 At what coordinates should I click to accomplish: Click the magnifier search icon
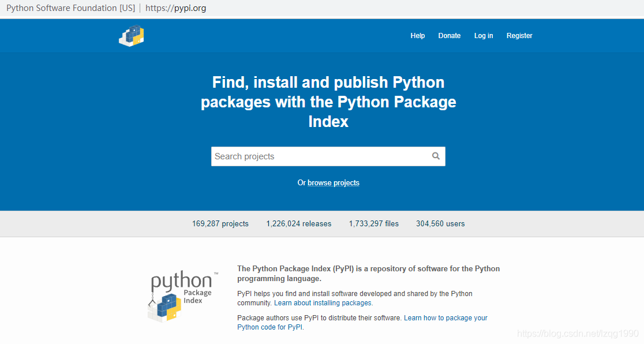[436, 156]
